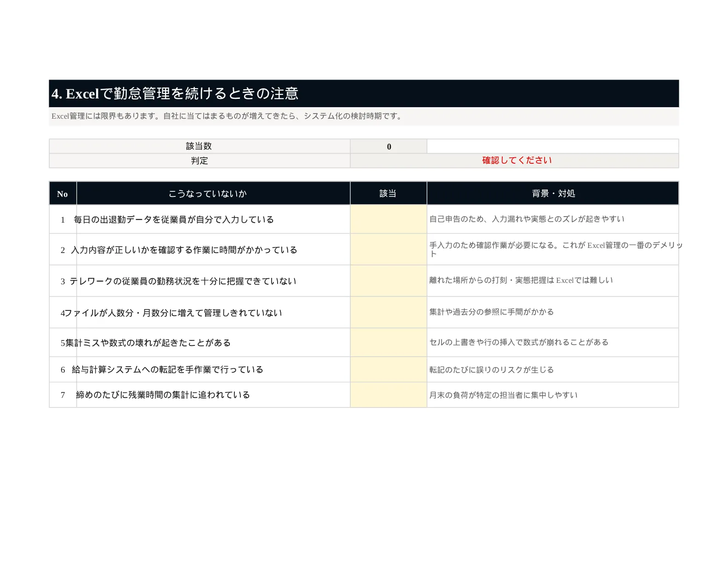Click the 該当 cell for row 2

388,249
